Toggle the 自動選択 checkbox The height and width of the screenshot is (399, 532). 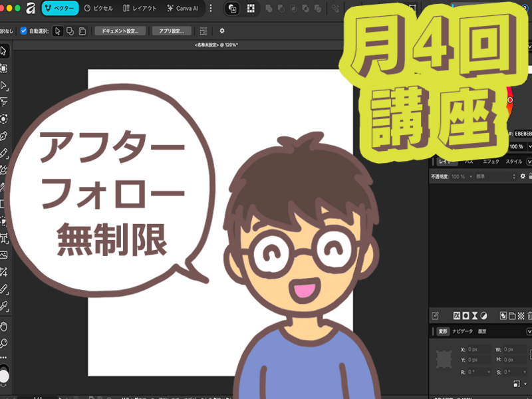tap(23, 31)
